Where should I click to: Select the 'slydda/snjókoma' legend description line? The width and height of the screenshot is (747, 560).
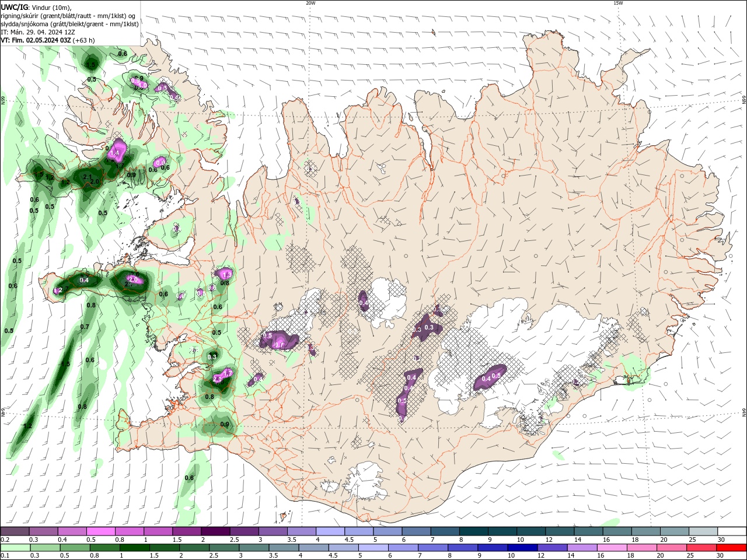(x=70, y=24)
